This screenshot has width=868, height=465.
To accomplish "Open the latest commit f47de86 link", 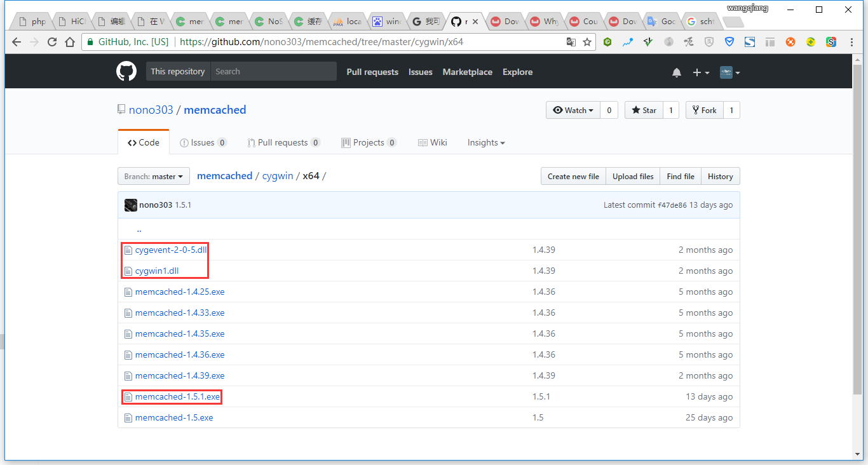I will pos(672,205).
